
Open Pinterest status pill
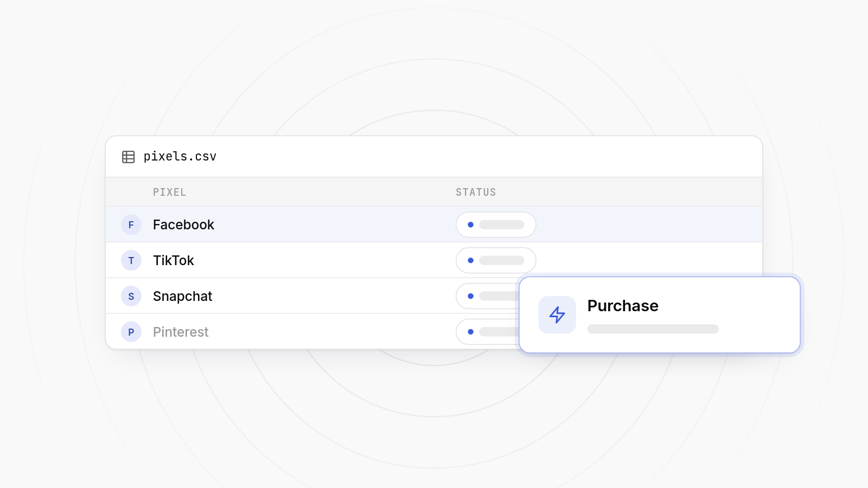pos(488,332)
